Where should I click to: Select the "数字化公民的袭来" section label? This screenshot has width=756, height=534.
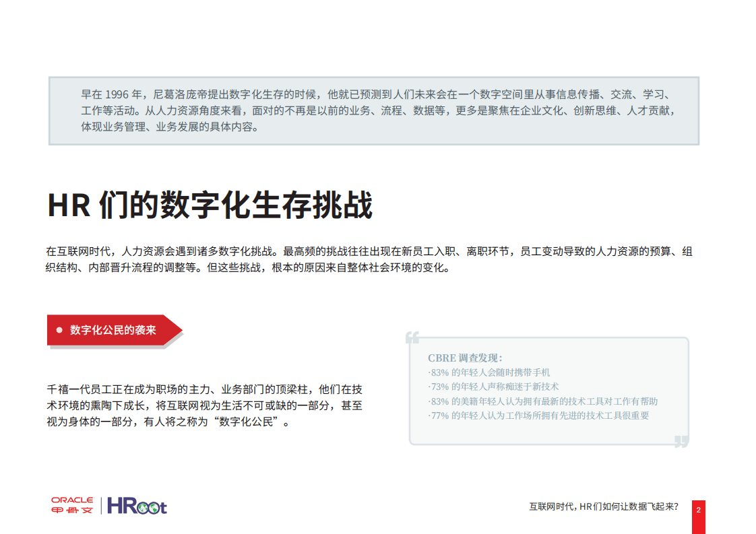tap(115, 330)
